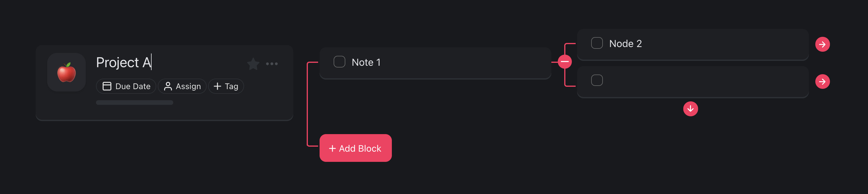Click the project progress bar

tap(134, 103)
